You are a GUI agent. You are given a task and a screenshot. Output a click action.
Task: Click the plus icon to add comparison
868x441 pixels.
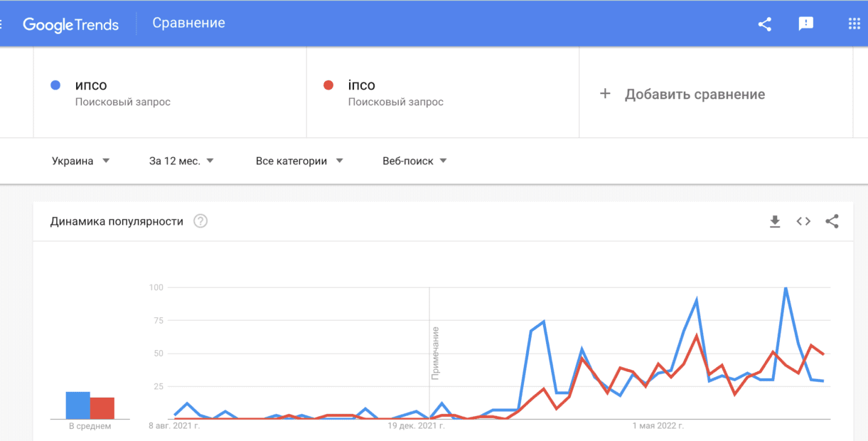[x=605, y=94]
